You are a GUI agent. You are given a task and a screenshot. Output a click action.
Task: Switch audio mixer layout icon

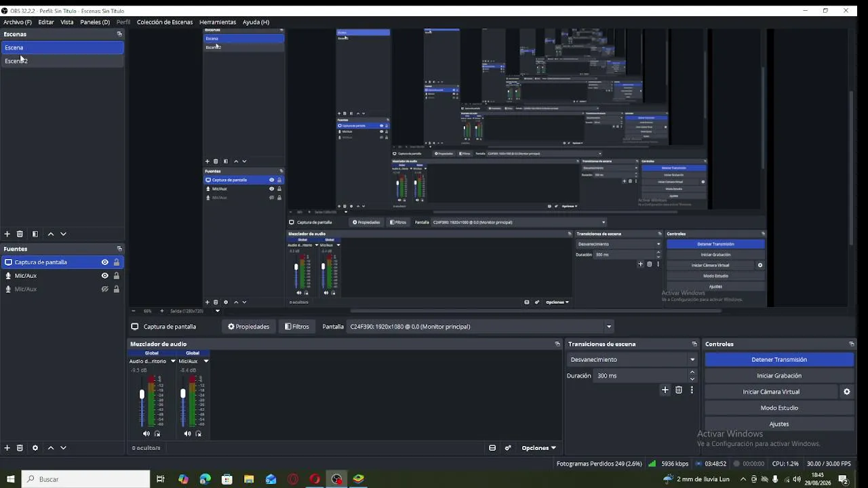point(492,448)
